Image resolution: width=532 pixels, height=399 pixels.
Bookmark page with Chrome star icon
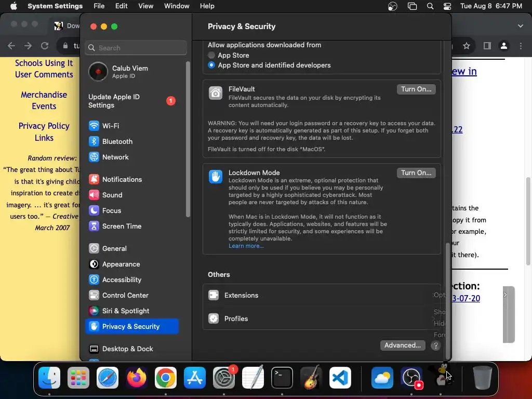tap(467, 46)
